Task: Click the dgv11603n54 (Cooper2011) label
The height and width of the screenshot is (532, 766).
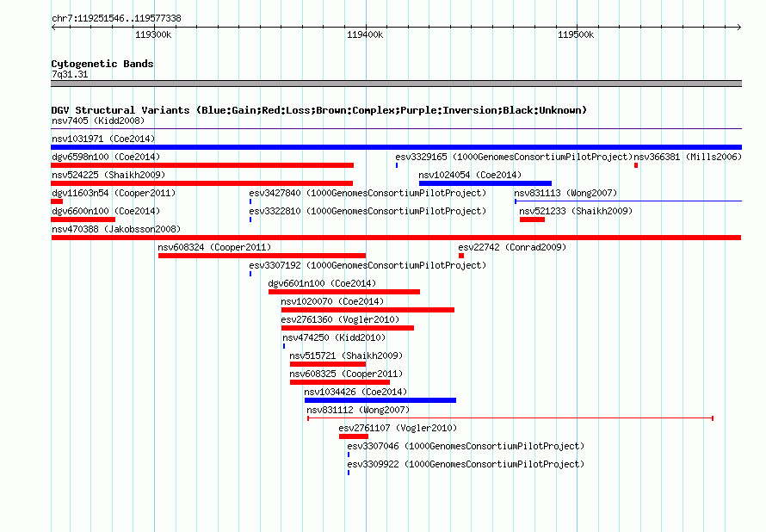Action: coord(114,193)
